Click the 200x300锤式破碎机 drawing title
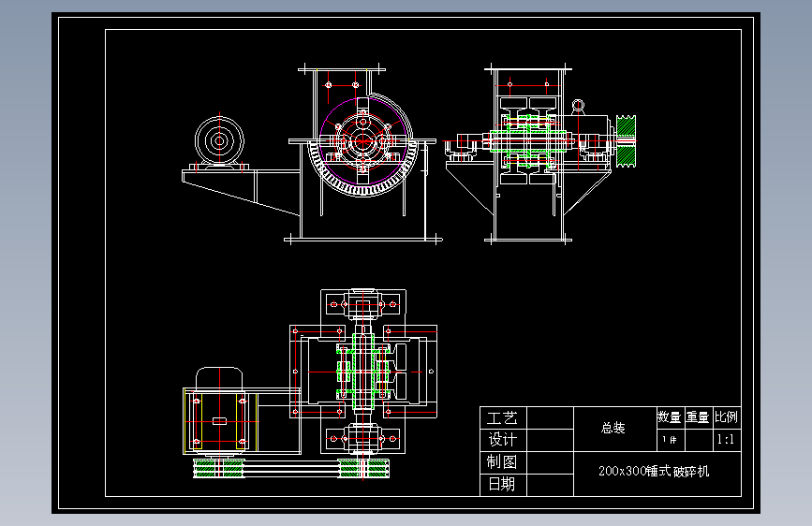The height and width of the screenshot is (526, 812). [654, 471]
